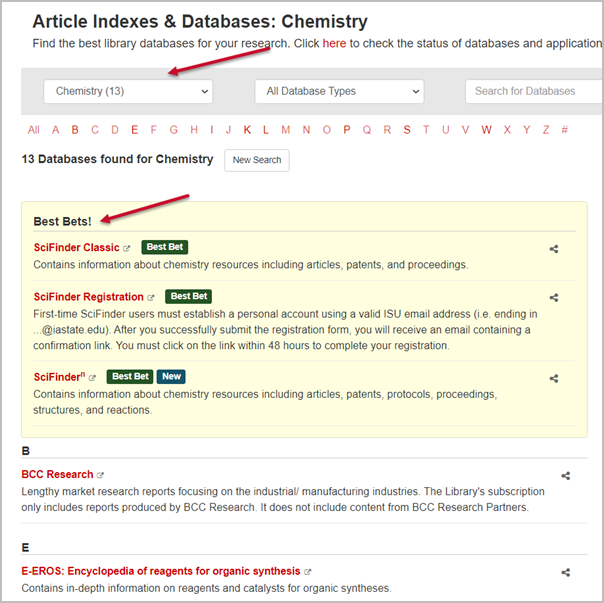Filter databases by letter Y

click(527, 130)
